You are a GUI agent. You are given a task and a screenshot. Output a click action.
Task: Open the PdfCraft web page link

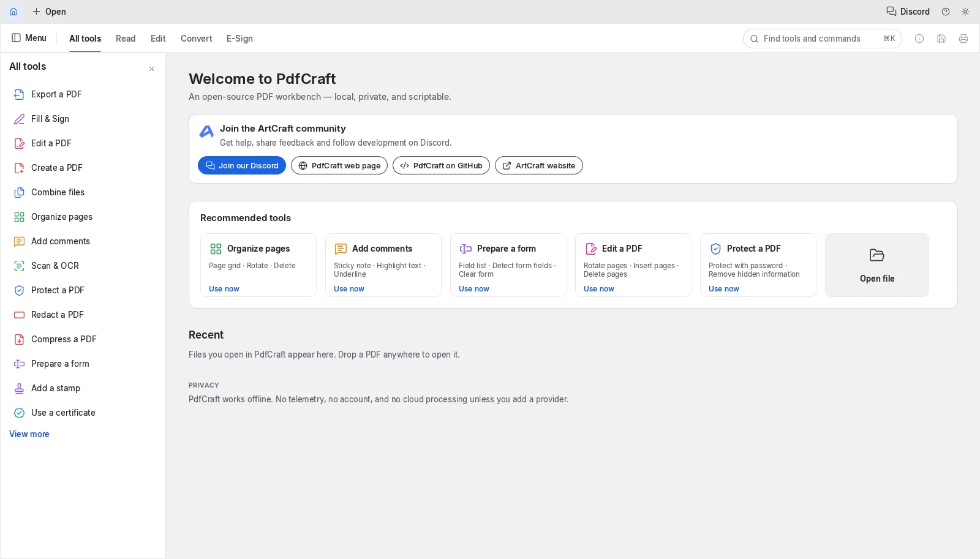[339, 166]
